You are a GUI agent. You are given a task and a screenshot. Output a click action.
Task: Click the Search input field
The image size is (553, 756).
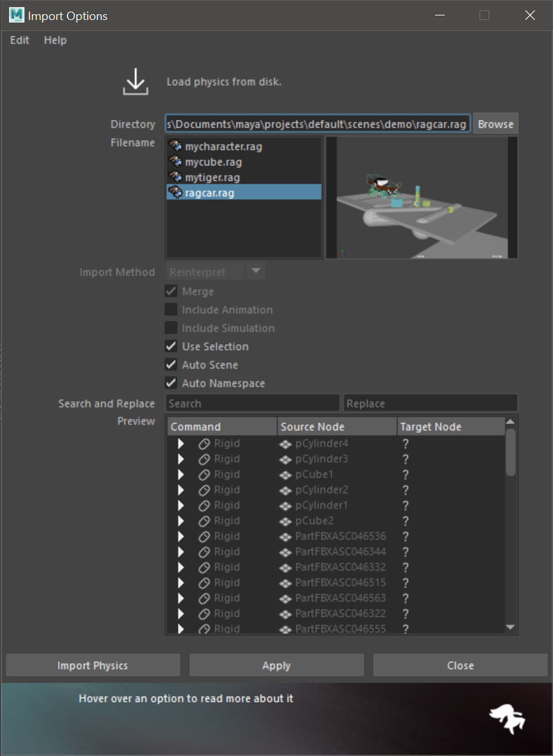tap(252, 403)
